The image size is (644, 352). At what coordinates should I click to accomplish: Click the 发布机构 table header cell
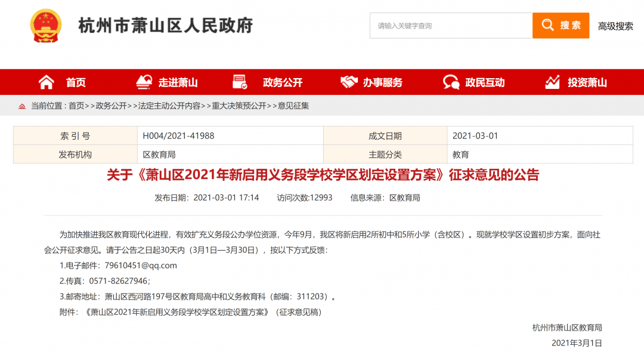click(76, 154)
